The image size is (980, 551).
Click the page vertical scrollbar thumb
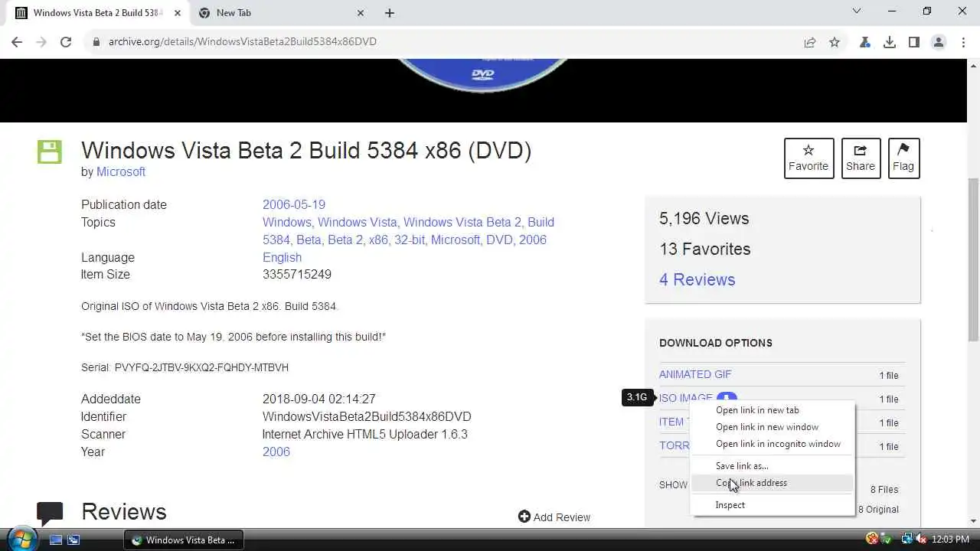[973, 260]
